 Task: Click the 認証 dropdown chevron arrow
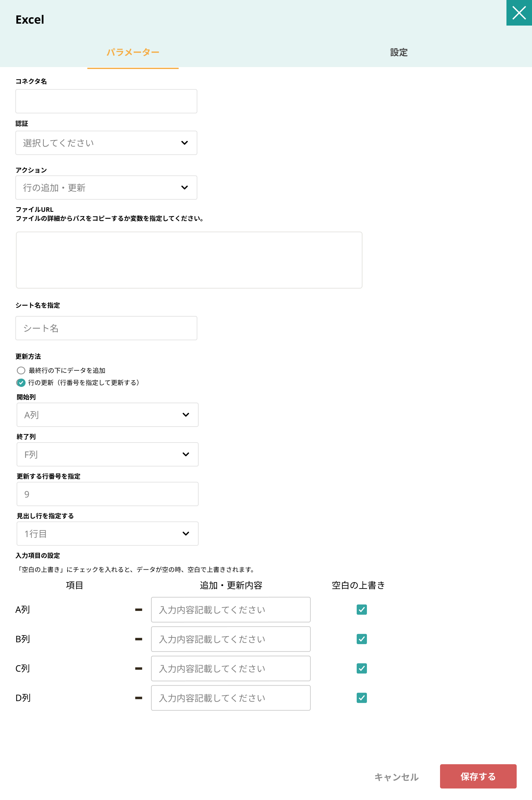pos(185,143)
